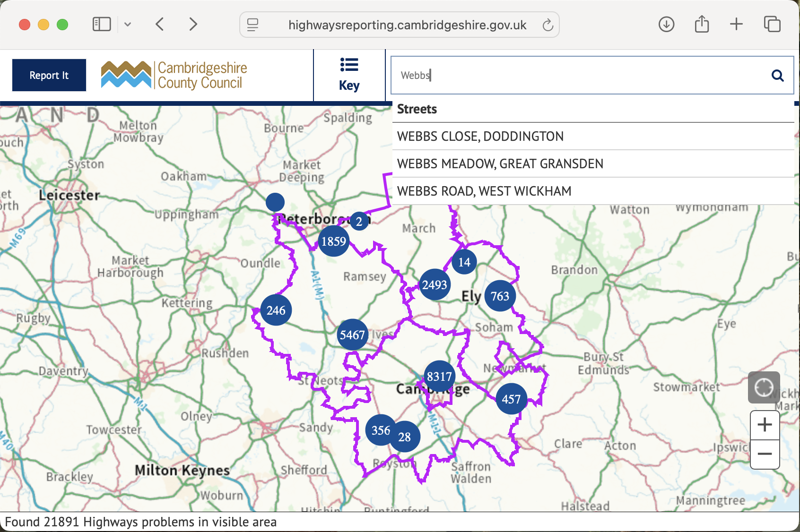Viewport: 800px width, 532px height.
Task: Click the search magnifier icon
Action: tap(777, 75)
